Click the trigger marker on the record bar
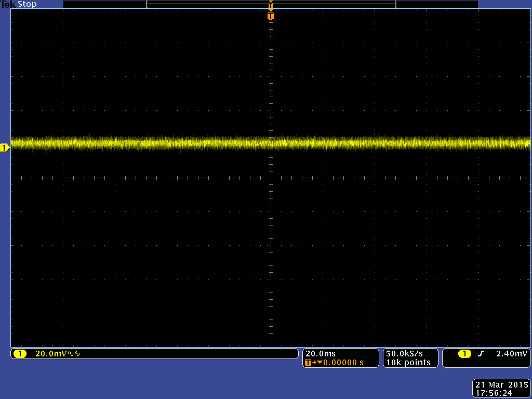Screen dimensions: 532x399 pyautogui.click(x=270, y=4)
